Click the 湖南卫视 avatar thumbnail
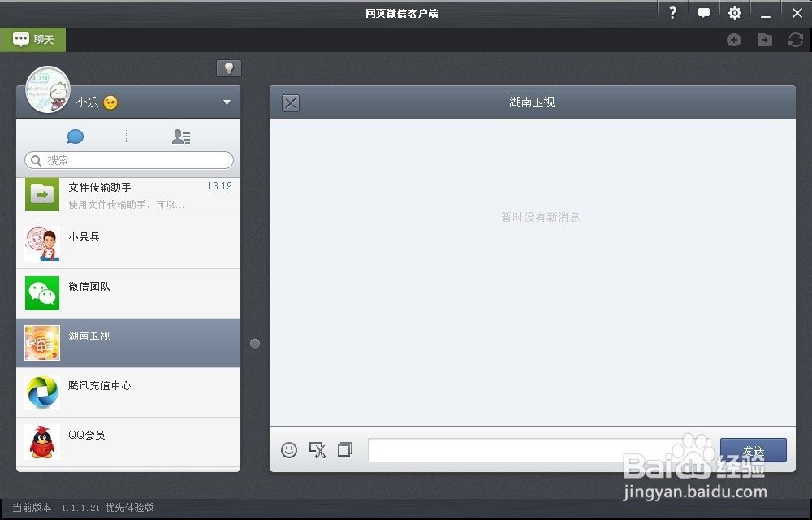Screen dimensions: 812x520 click(x=42, y=343)
